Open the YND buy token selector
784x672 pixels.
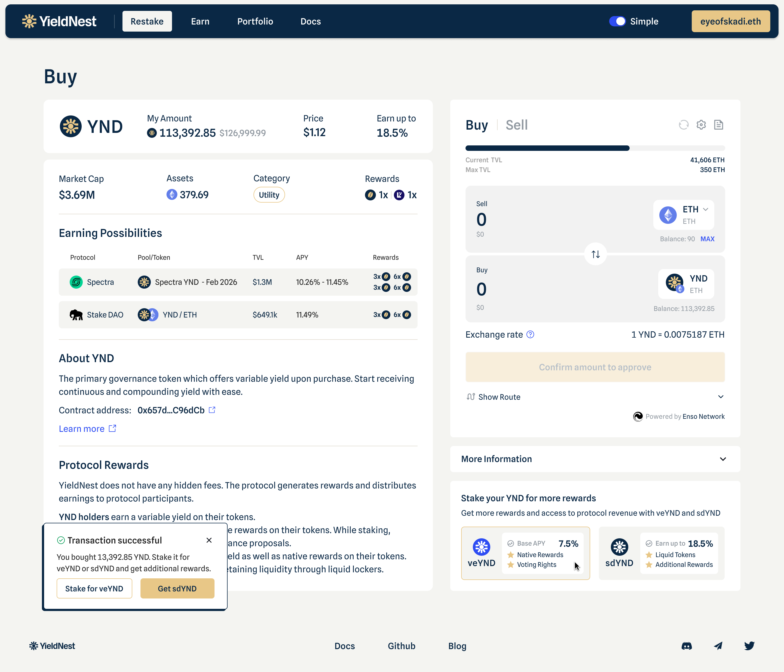pyautogui.click(x=686, y=284)
